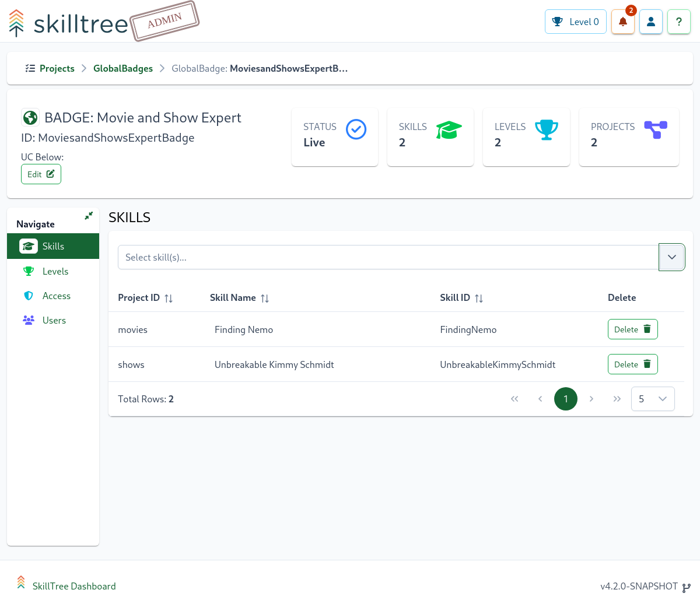The width and height of the screenshot is (700, 607).
Task: Expand the Select skill(s) dropdown arrow
Action: tap(671, 257)
